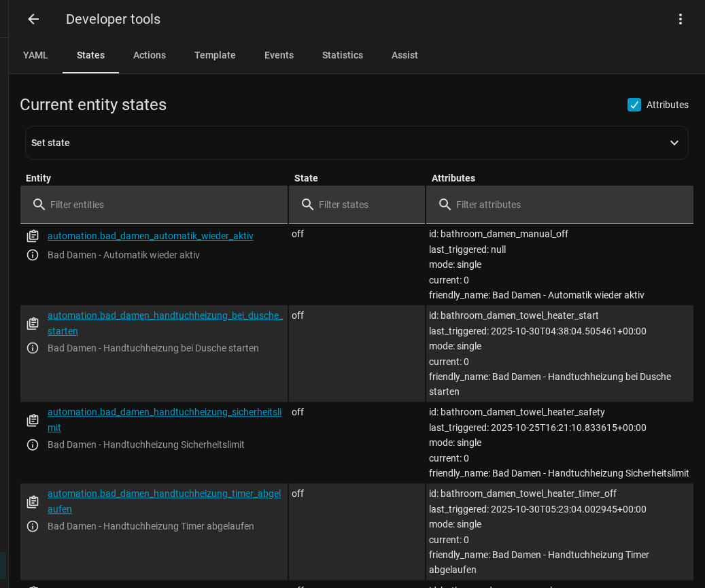Click the State column header
705x588 pixels.
tap(306, 178)
